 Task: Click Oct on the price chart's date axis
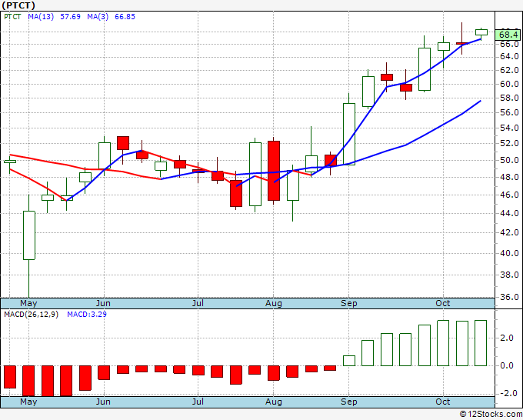coord(443,304)
